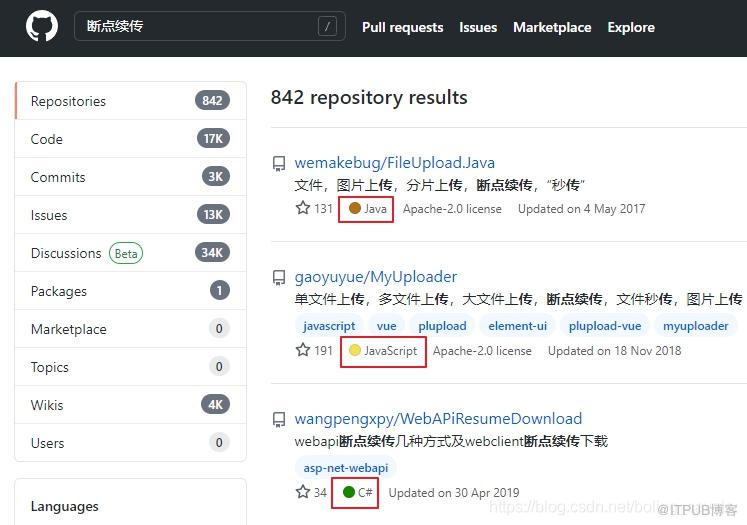Image resolution: width=747 pixels, height=525 pixels.
Task: Open the javascript topic tag
Action: (x=329, y=326)
